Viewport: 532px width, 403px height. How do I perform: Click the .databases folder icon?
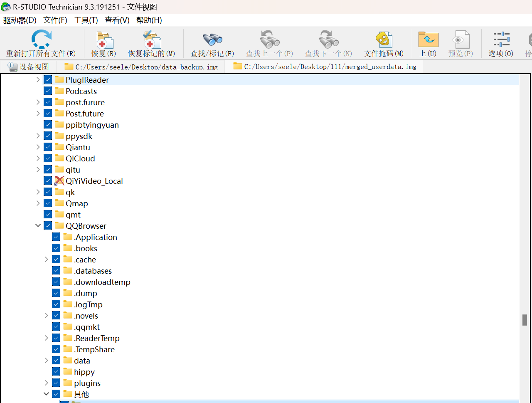click(x=68, y=270)
